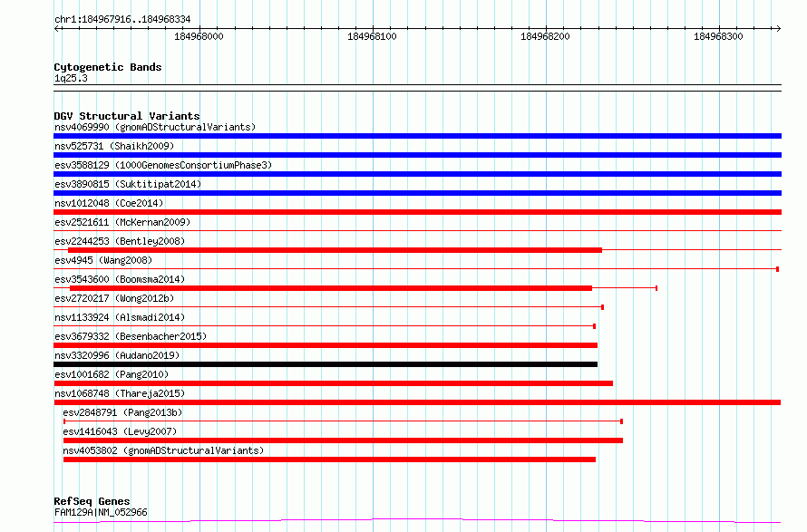Select the nsv525731 (Shaikh2009) variant label
This screenshot has height=532, width=807.
point(114,146)
